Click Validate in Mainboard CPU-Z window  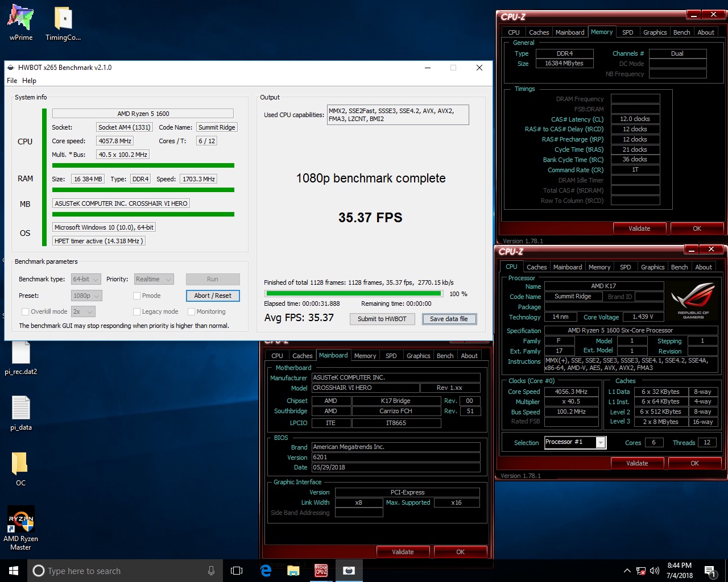[403, 552]
